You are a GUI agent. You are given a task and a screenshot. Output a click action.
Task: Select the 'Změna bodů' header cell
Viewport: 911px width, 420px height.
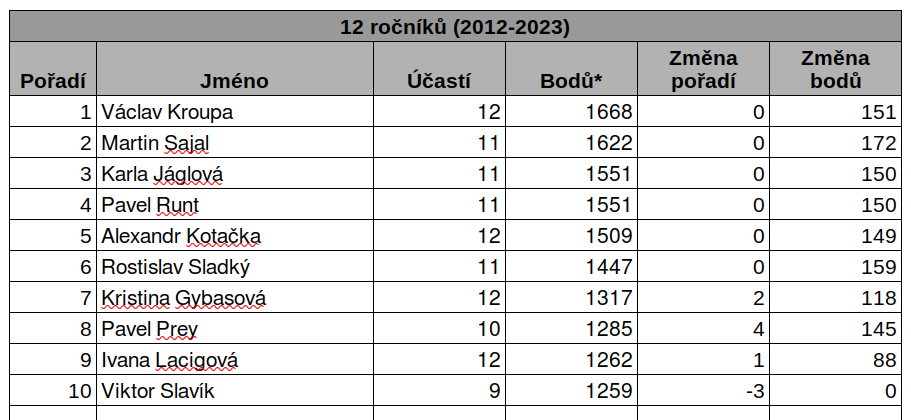[835, 70]
